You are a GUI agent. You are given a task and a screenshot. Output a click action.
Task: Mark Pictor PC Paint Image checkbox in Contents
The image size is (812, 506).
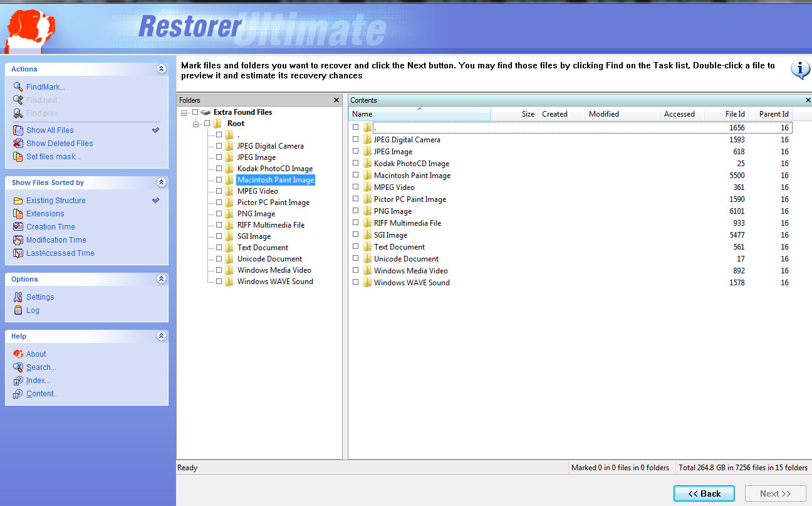coord(355,199)
